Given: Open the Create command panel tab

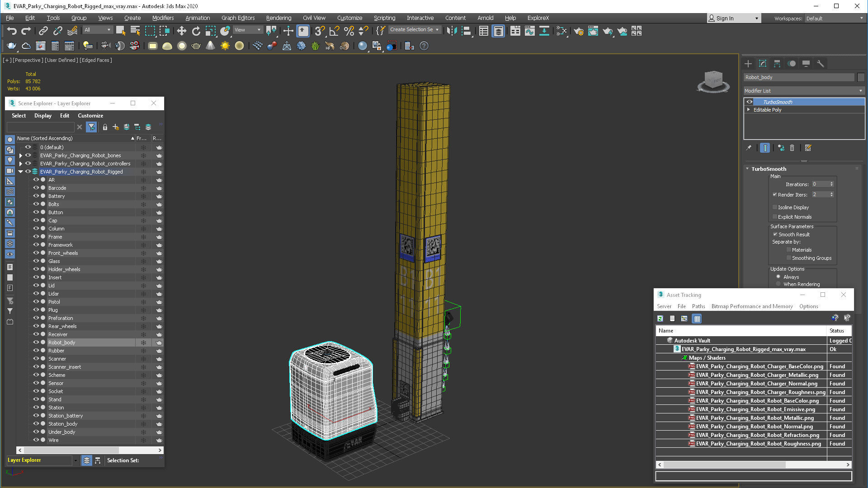Looking at the screenshot, I should [748, 64].
